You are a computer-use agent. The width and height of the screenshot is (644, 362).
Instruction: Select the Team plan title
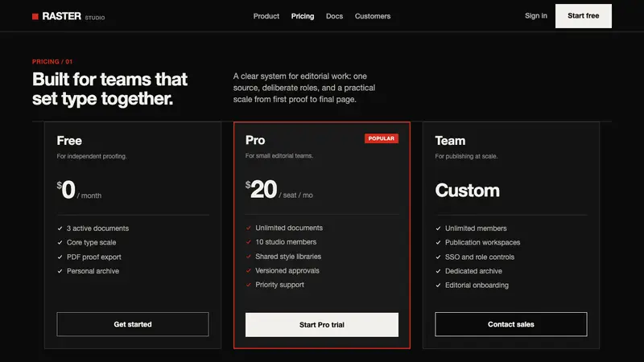coord(450,141)
